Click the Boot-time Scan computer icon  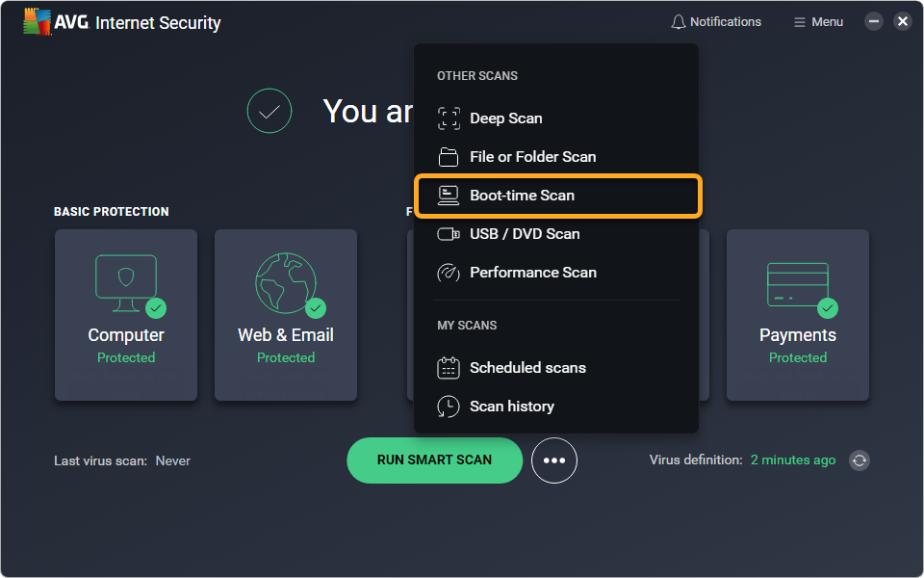(449, 196)
